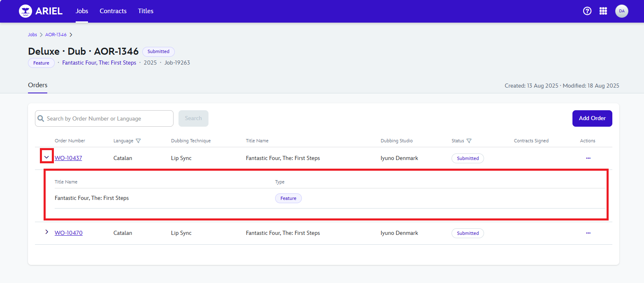The width and height of the screenshot is (644, 283).
Task: Select the Orders tab
Action: 37,85
